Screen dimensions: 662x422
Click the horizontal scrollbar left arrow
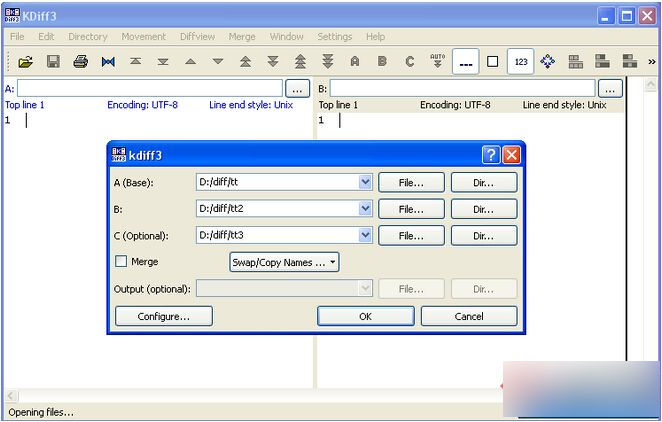[x=11, y=396]
